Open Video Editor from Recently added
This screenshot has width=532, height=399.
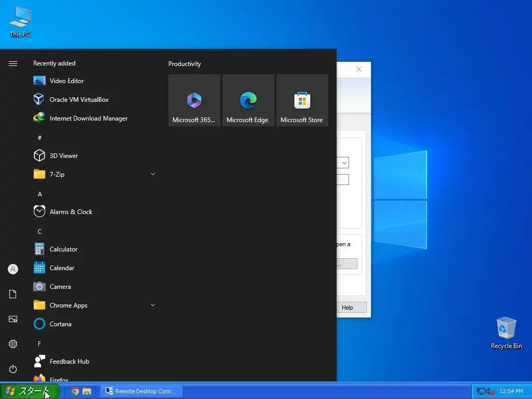click(x=95, y=81)
